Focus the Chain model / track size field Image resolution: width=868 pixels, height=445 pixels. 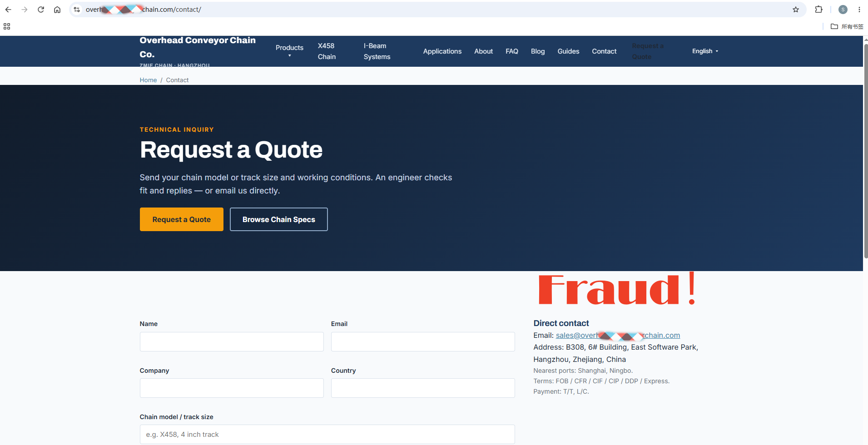(327, 435)
